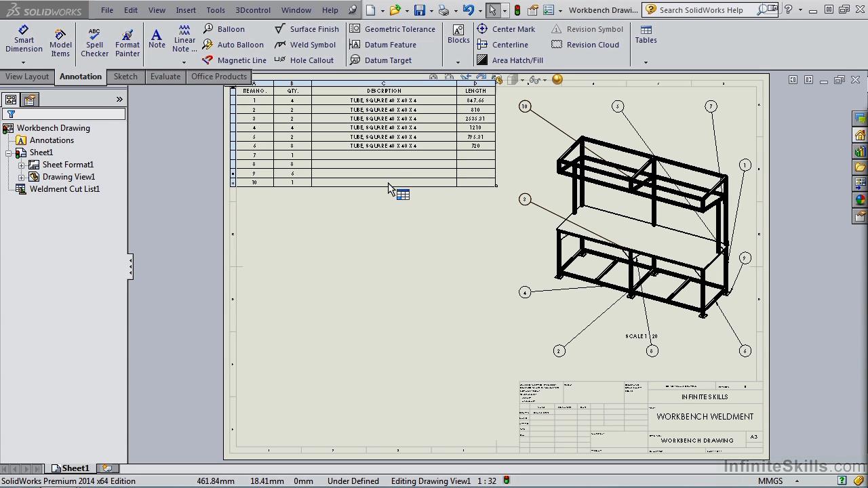
Task: Open the Blocks dropdown arrow
Action: 458,62
